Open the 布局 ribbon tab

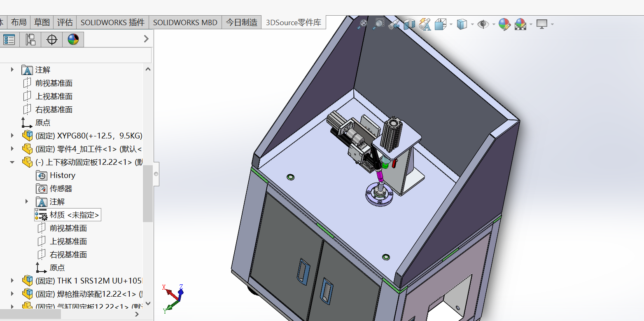pos(19,22)
